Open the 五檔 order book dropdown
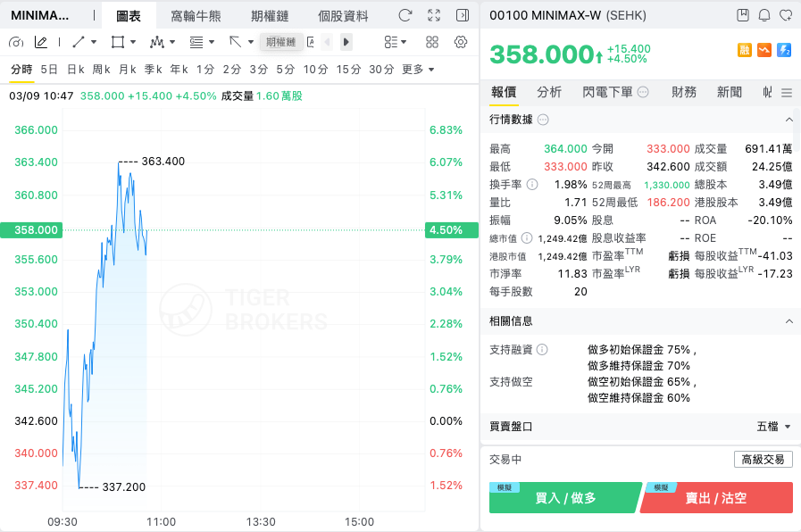Image resolution: width=801 pixels, height=532 pixels. coord(773,427)
